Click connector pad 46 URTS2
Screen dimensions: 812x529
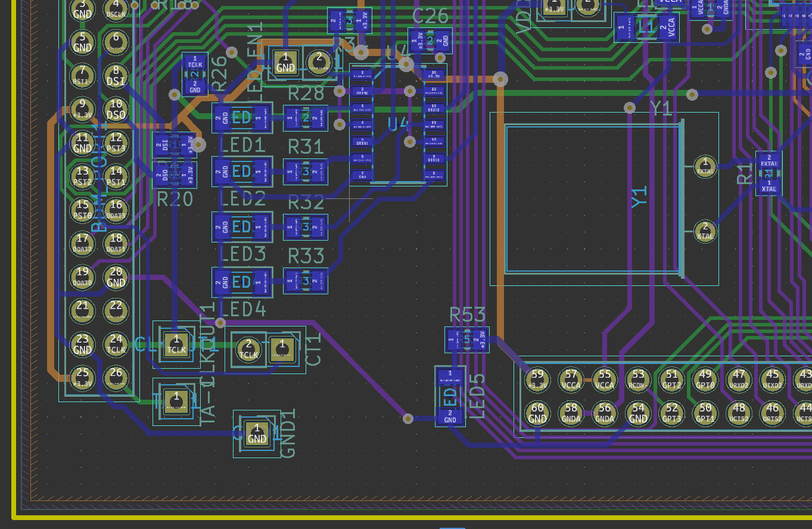click(772, 413)
